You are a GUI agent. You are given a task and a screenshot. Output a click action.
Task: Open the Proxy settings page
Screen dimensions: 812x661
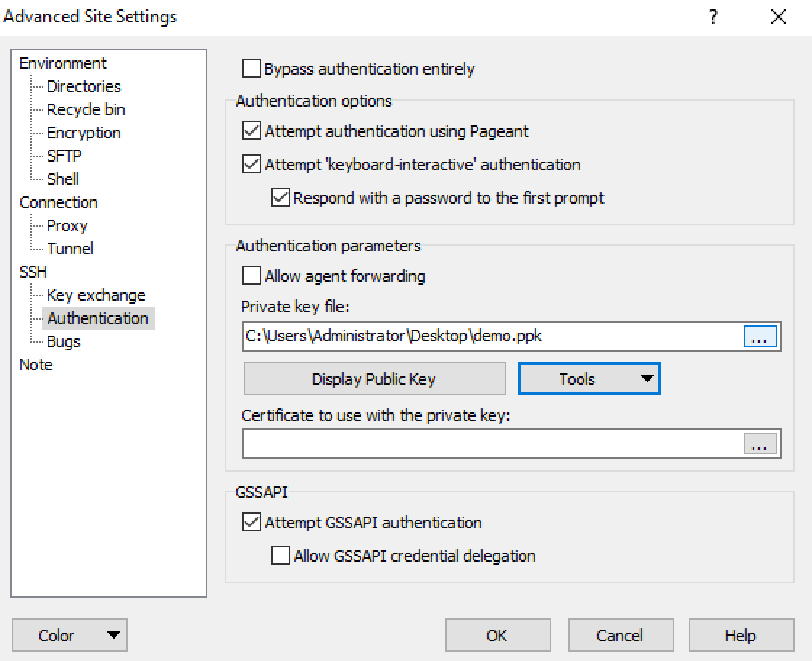click(67, 225)
